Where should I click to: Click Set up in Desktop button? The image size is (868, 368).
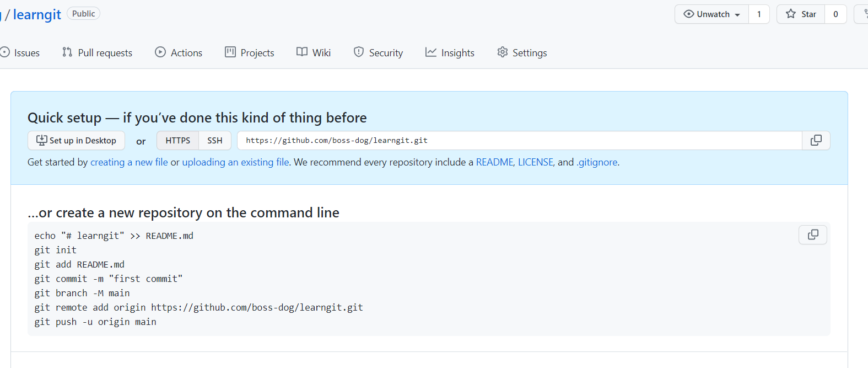tap(76, 141)
